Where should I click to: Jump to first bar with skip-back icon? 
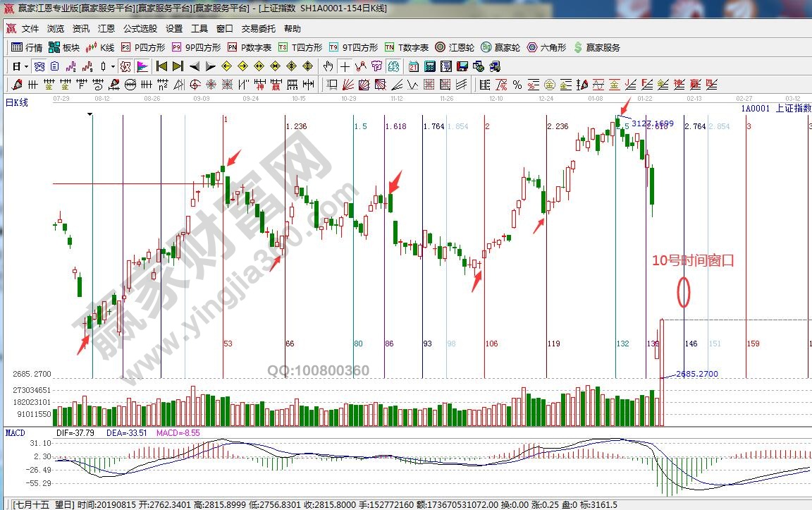tap(161, 66)
